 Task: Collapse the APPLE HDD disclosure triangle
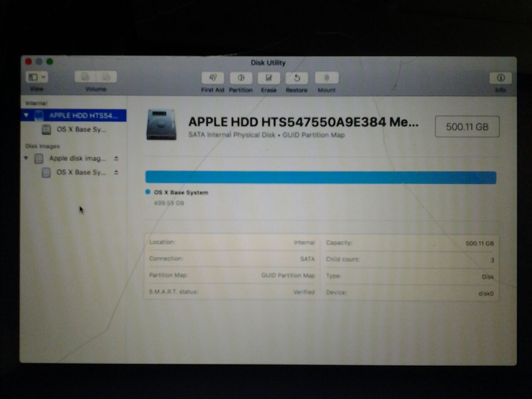click(26, 115)
